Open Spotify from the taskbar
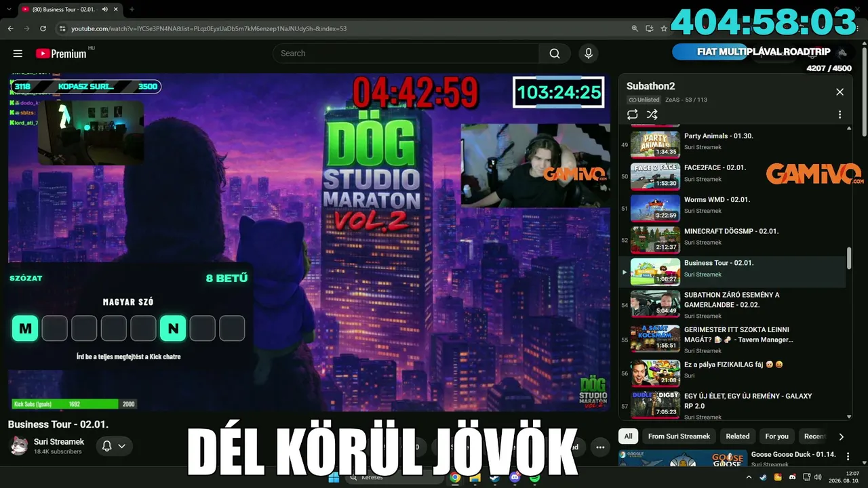Screen dimensions: 868x488 (x=534, y=477)
